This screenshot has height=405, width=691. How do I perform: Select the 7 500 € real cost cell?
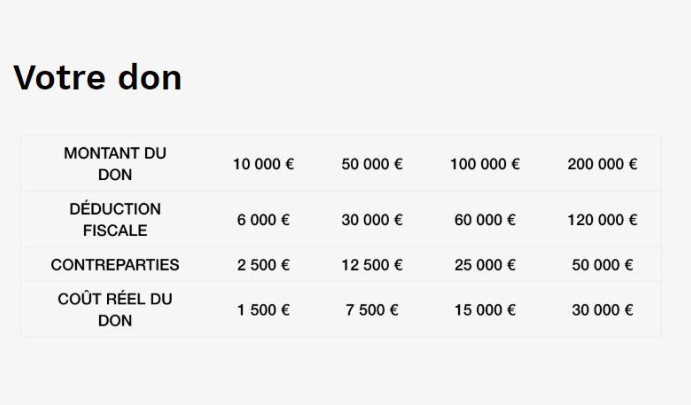(372, 310)
